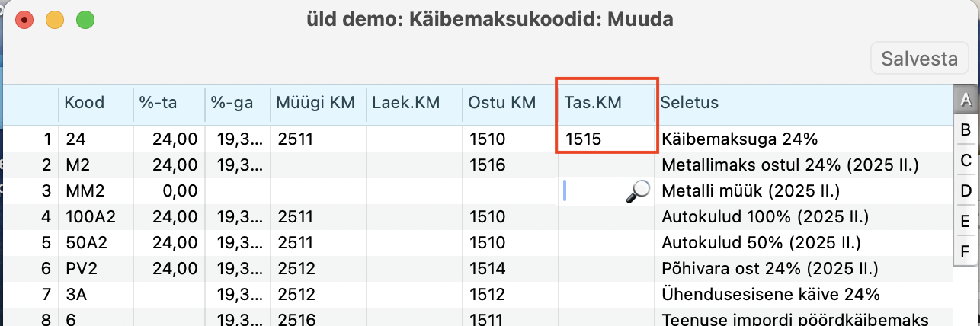Click Ostu KM cell with 1516
Viewport: 980px width, 326px height.
(510, 165)
